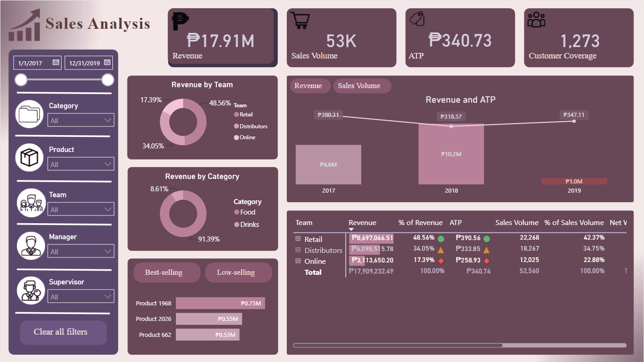Click the shopping cart icon on Sales Volume card
The width and height of the screenshot is (644, 362).
301,21
